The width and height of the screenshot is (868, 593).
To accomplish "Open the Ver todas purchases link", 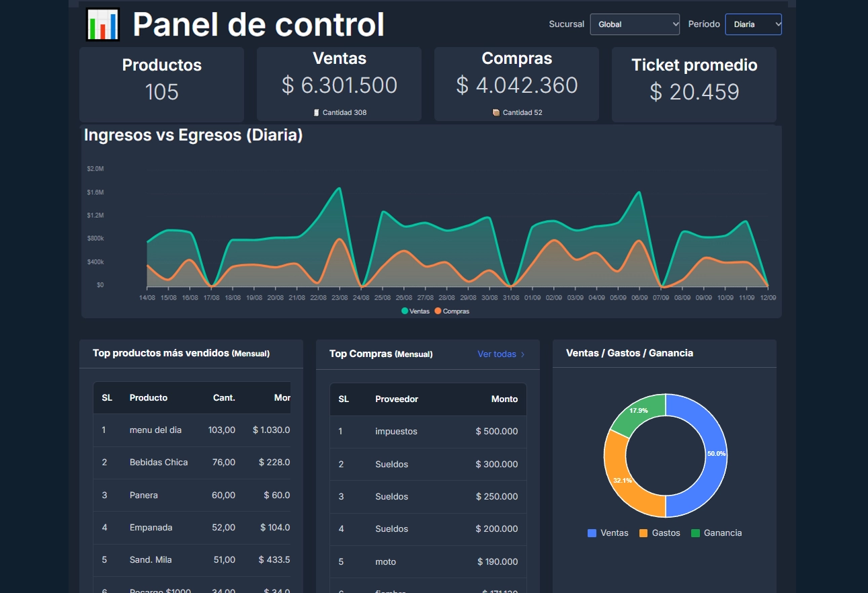I will [x=497, y=354].
